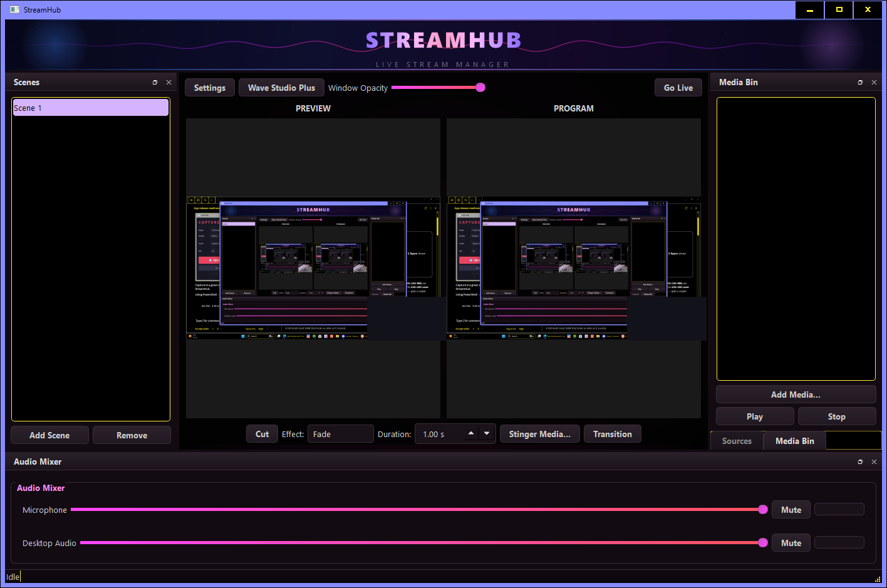The width and height of the screenshot is (887, 588).
Task: Click the Preview video thumbnail
Action: (313, 268)
